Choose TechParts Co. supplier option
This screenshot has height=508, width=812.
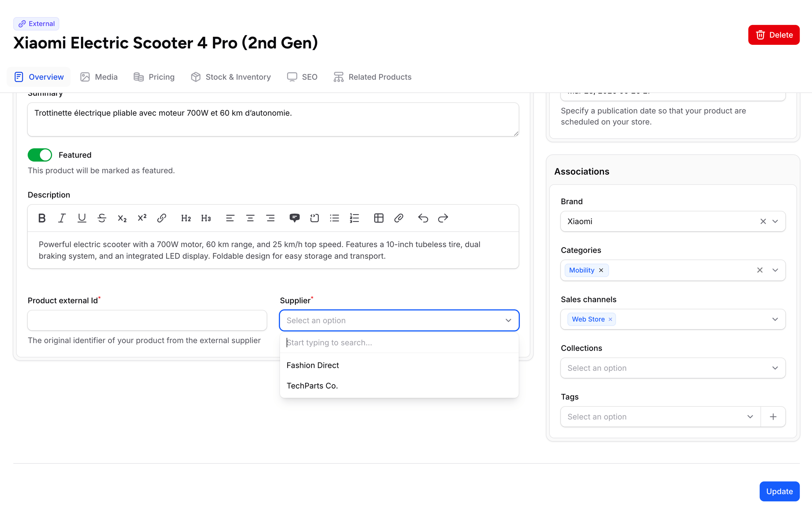point(399,386)
